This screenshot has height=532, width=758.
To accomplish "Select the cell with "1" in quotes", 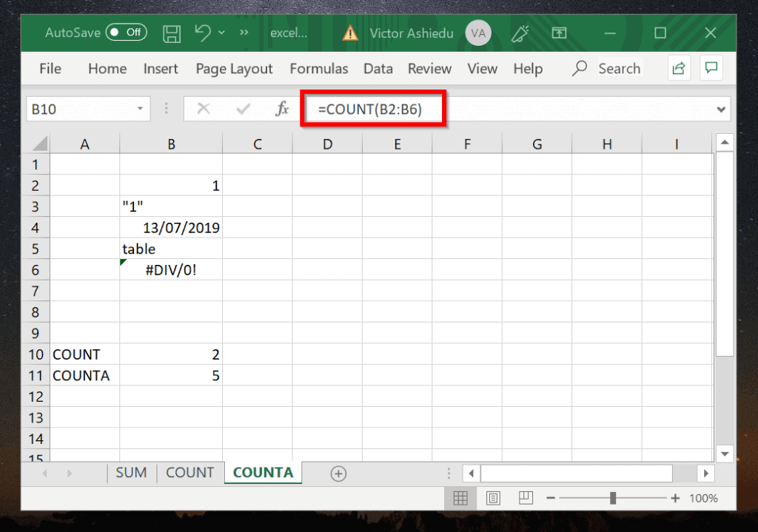I will (171, 206).
